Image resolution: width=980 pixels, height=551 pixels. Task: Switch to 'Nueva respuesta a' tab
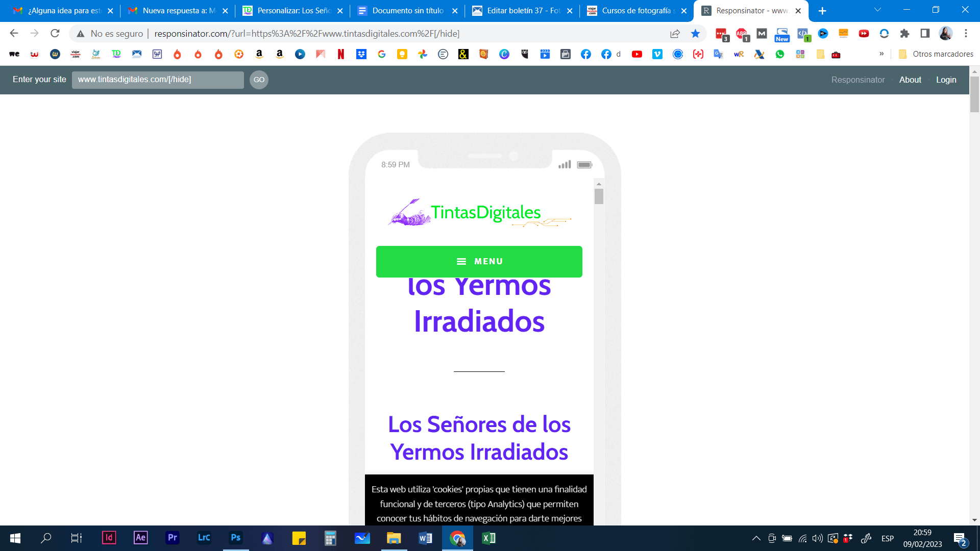[178, 11]
